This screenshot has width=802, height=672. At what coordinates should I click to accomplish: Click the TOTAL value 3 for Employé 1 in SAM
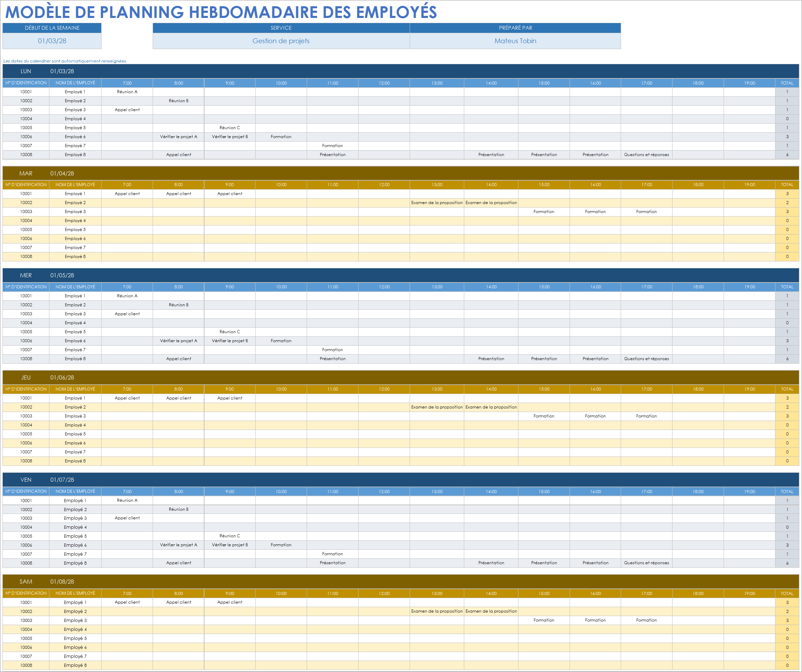(x=787, y=603)
